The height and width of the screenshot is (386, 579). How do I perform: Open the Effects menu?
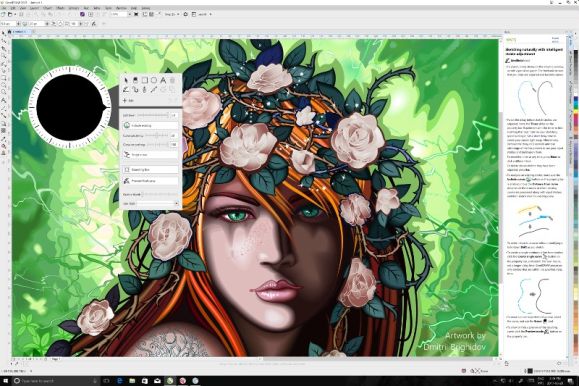[x=60, y=8]
